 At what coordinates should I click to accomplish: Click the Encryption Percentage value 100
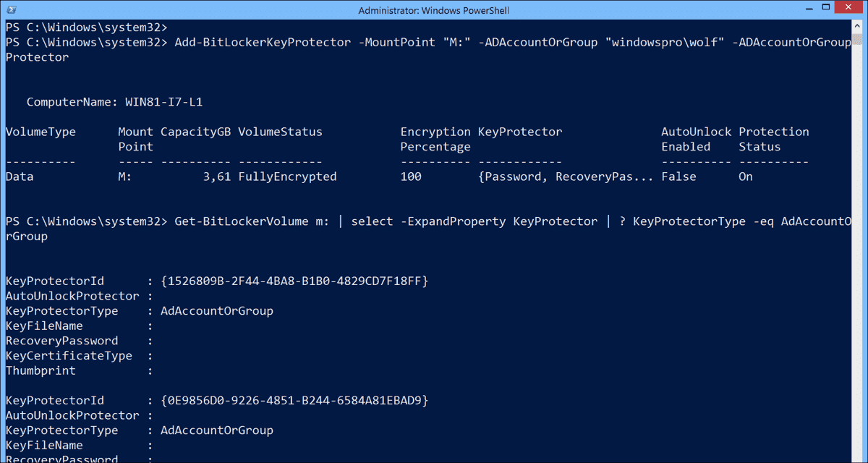point(410,176)
